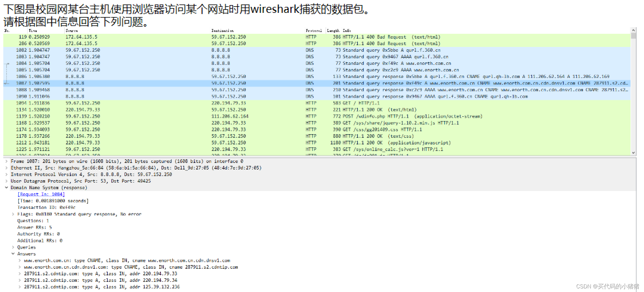Screen dimensions: 644x292
Task: Click the packet list scroll-up arrow
Action: (634, 30)
